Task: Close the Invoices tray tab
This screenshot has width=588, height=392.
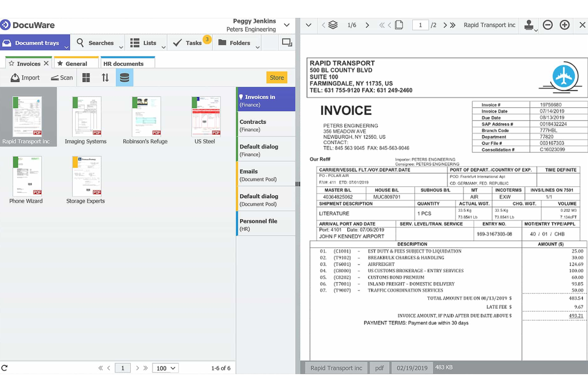Action: point(46,63)
